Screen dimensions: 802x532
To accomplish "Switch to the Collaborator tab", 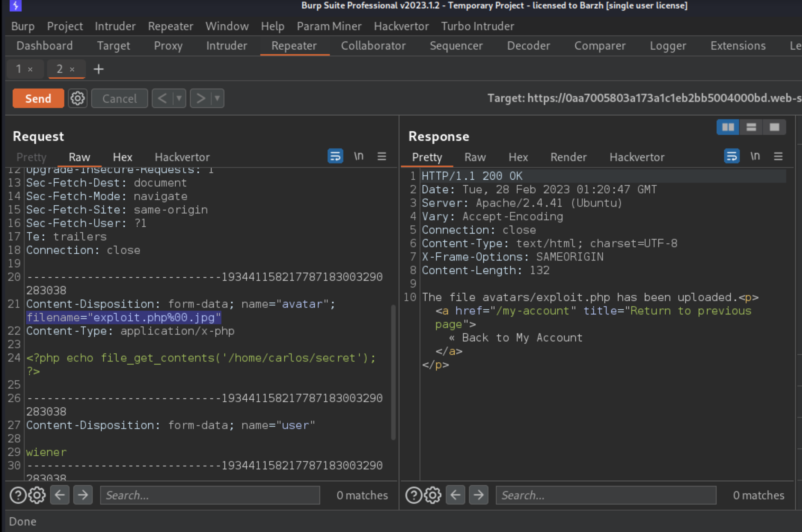I will click(373, 46).
